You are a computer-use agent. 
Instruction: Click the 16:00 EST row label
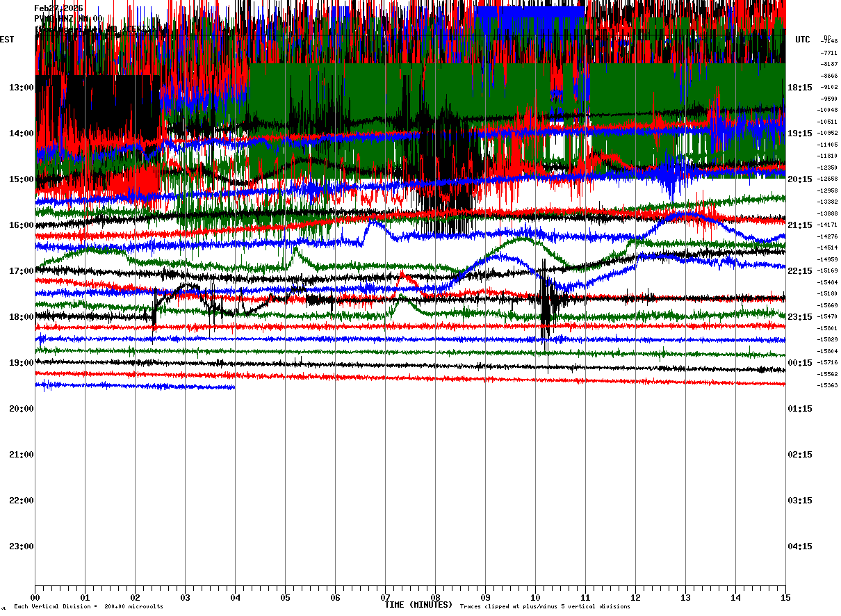pyautogui.click(x=22, y=225)
